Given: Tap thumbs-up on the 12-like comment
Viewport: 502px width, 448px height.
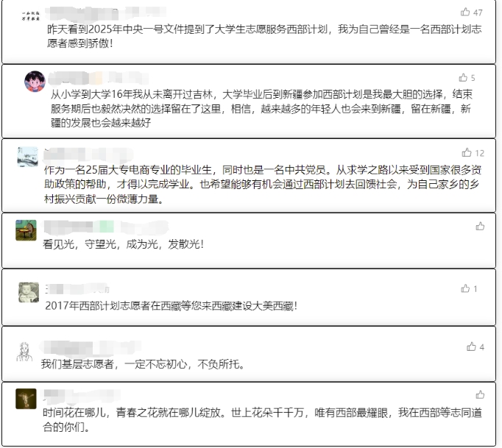Looking at the screenshot, I should (x=467, y=152).
